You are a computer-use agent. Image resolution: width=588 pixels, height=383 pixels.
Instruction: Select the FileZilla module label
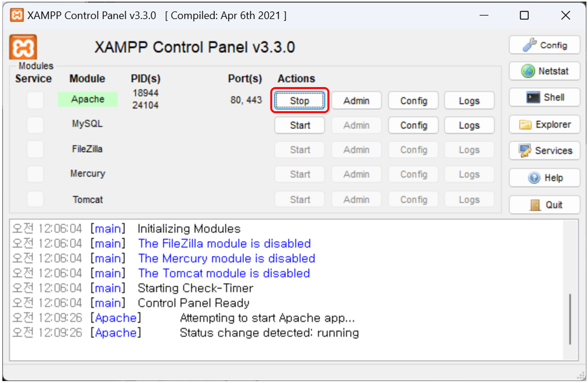[87, 149]
